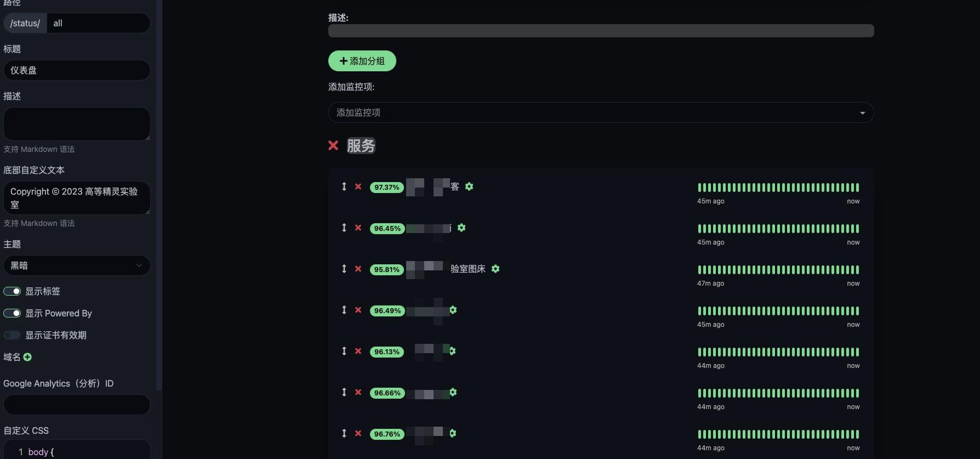Click the heartbeat bar of 96.76% monitor
This screenshot has height=459, width=980.
778,434
